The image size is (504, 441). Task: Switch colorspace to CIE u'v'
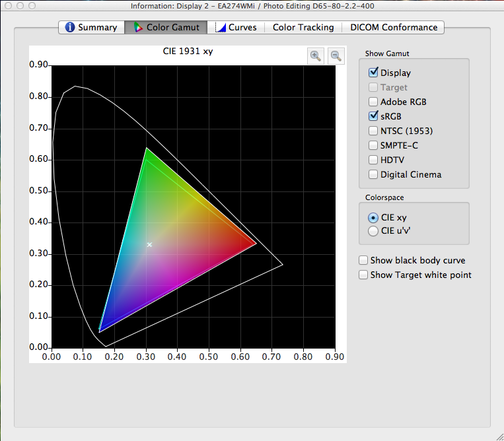coord(373,231)
